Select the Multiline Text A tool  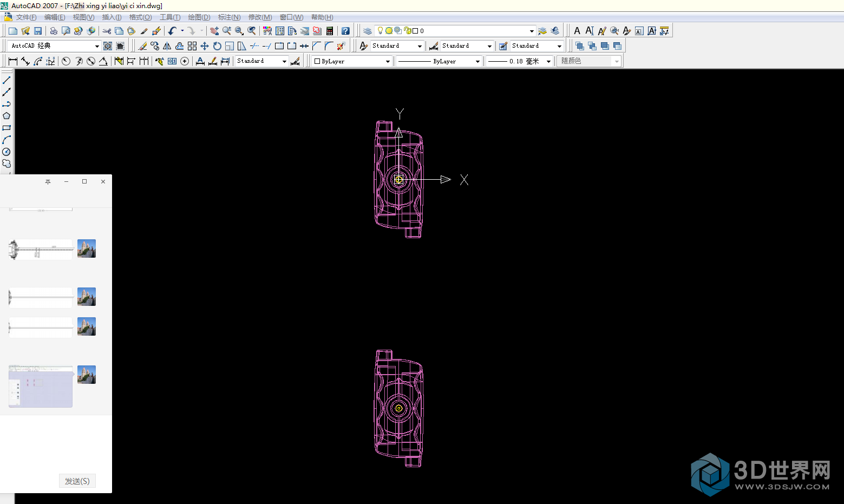(577, 31)
